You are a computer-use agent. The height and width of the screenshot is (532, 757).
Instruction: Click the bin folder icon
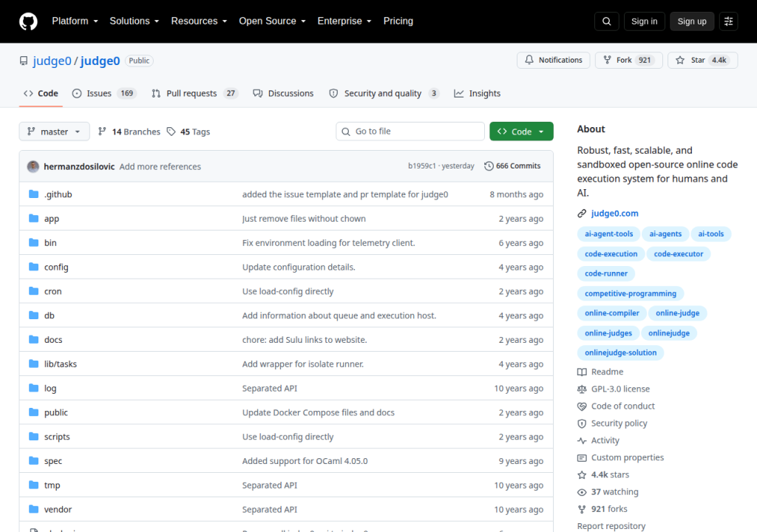[x=33, y=242]
